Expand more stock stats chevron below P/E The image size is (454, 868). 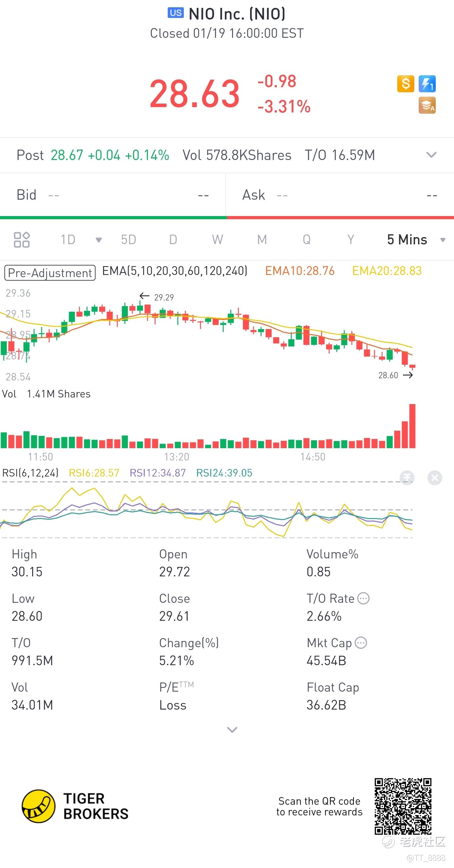[x=232, y=730]
